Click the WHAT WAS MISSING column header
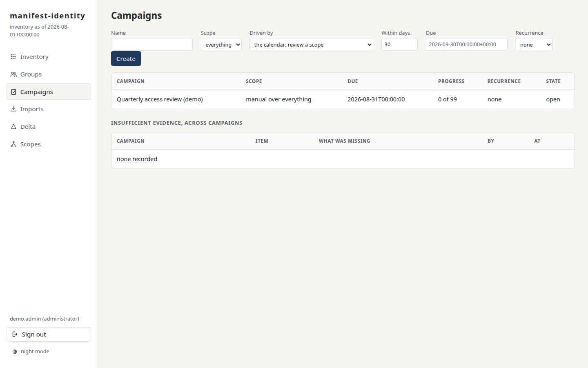 [x=344, y=141]
